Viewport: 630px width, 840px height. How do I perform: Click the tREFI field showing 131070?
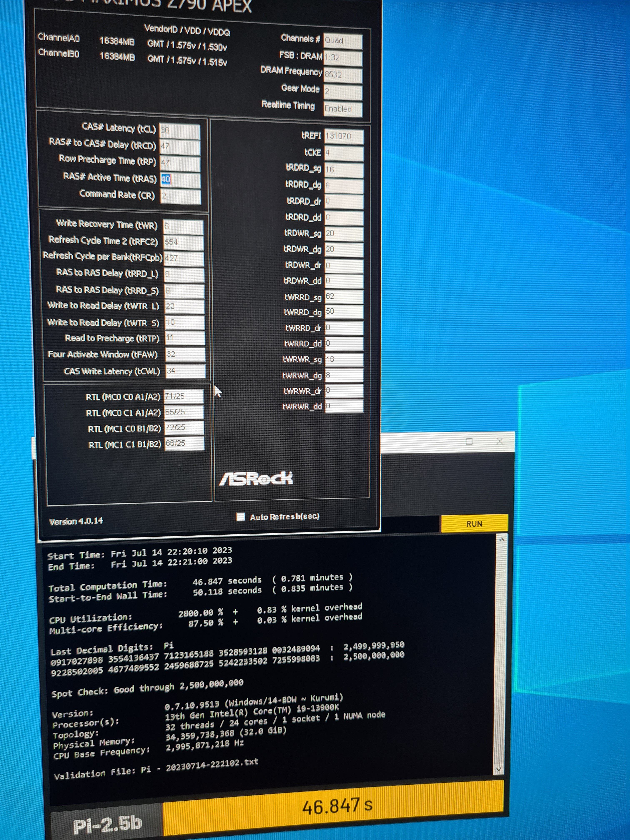tap(344, 137)
